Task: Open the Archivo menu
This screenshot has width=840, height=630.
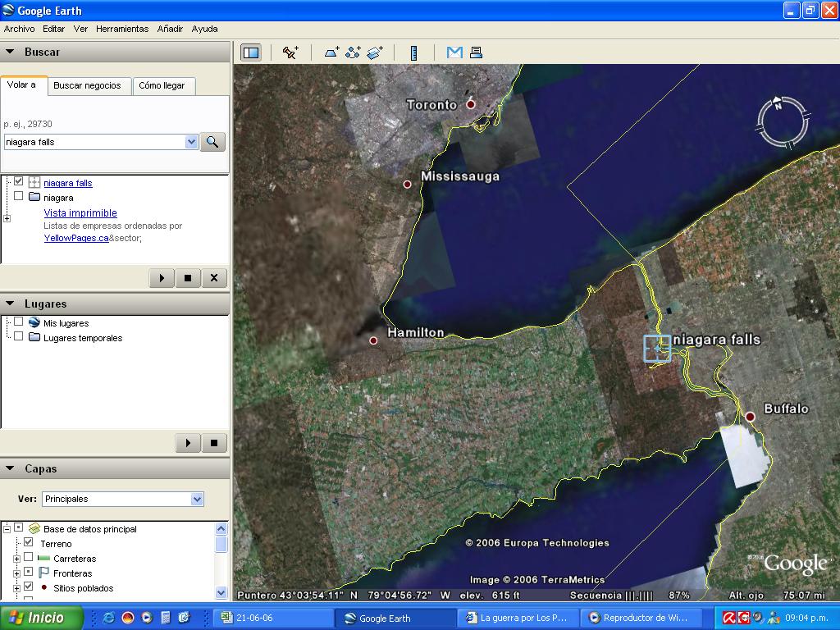Action: tap(20, 29)
